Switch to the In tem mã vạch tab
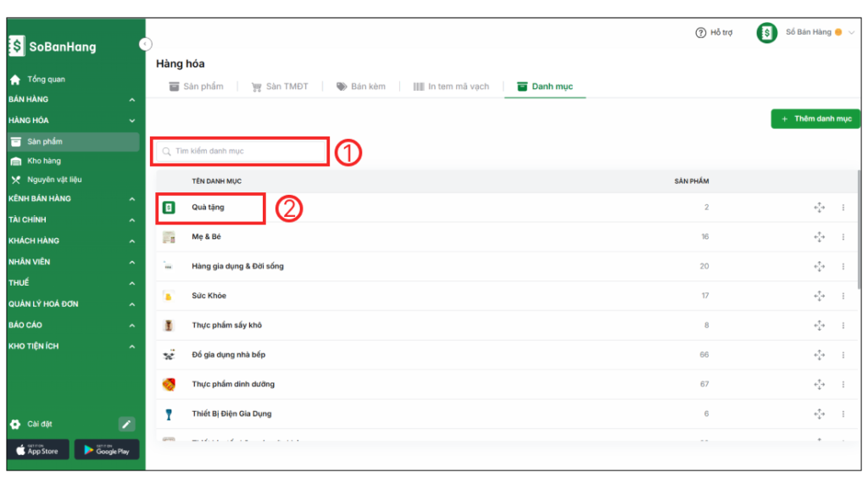This screenshot has width=868, height=489. point(451,86)
